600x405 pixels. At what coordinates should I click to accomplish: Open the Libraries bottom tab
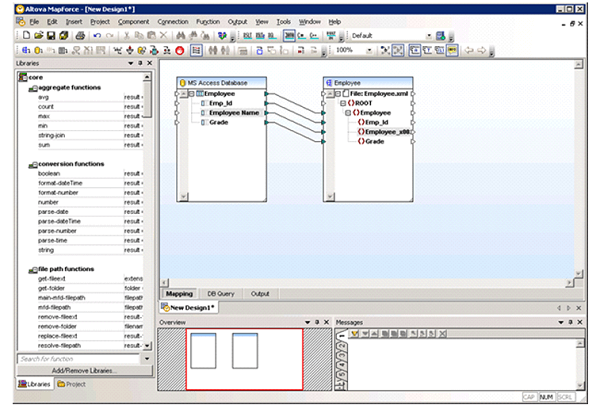point(34,384)
